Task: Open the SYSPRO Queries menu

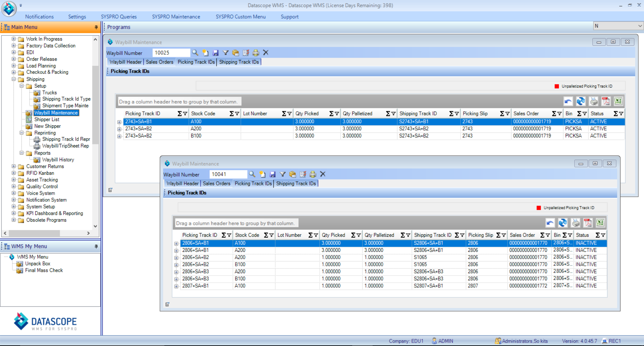Action: pos(119,16)
